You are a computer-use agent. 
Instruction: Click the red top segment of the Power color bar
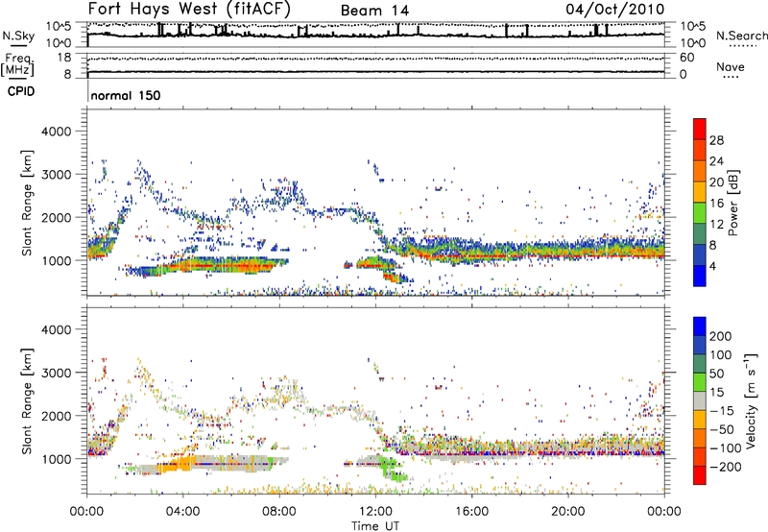(700, 129)
